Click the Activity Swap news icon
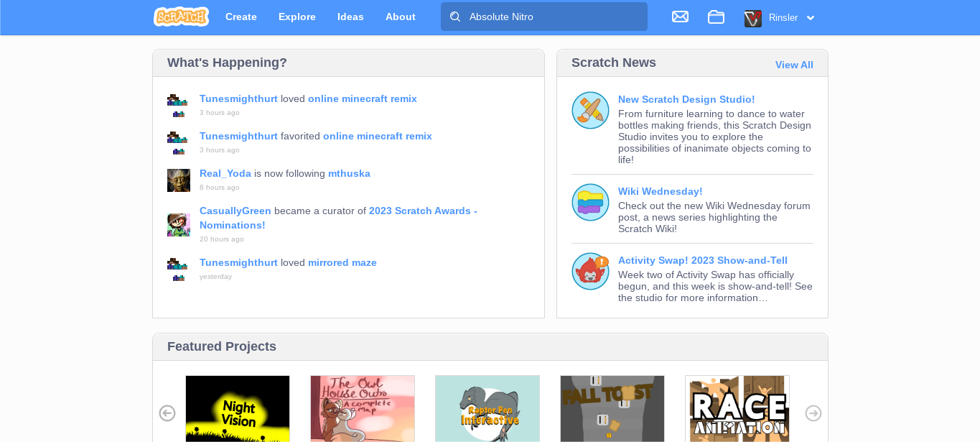Screen dimensions: 980x442 [590, 272]
